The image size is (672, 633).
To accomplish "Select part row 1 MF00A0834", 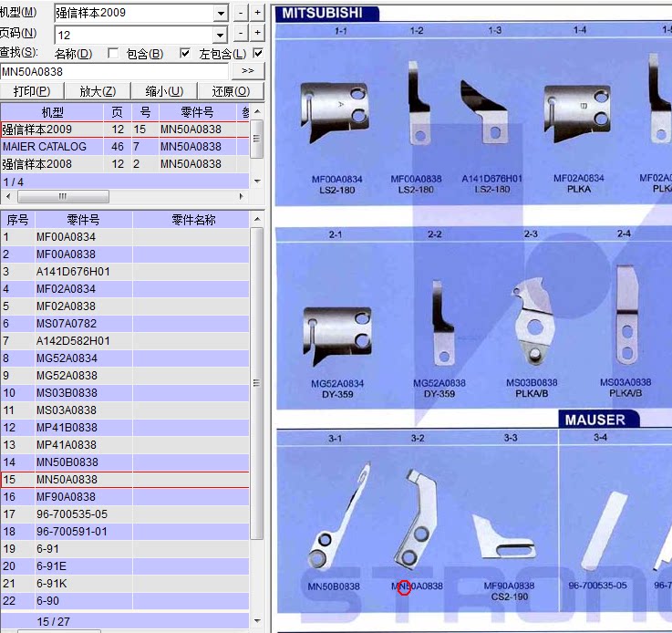I will tap(125, 237).
